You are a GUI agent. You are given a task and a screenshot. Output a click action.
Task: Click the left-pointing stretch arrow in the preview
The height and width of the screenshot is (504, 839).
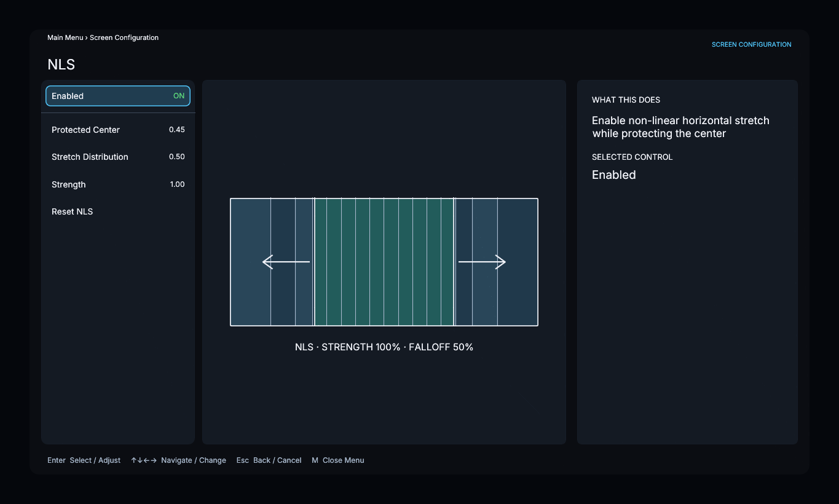click(x=286, y=262)
